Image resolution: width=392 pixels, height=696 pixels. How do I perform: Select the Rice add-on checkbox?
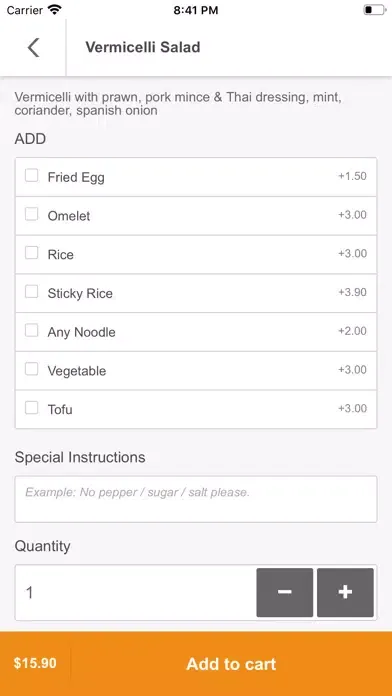pyautogui.click(x=31, y=253)
